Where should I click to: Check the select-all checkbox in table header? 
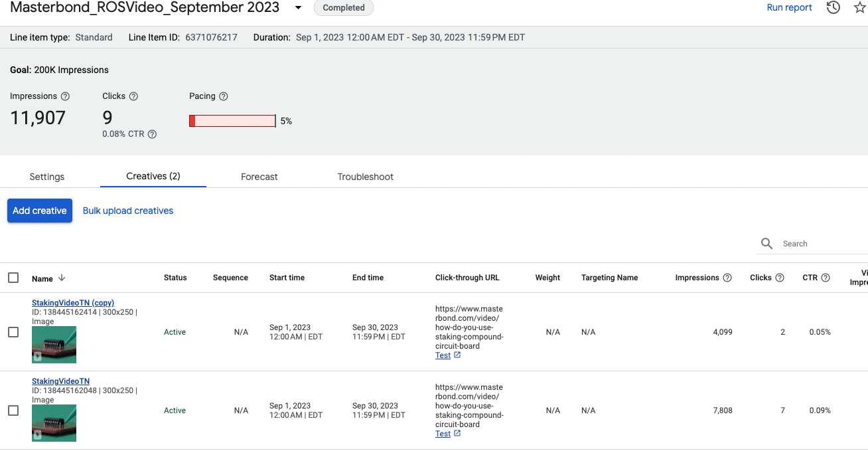point(13,277)
